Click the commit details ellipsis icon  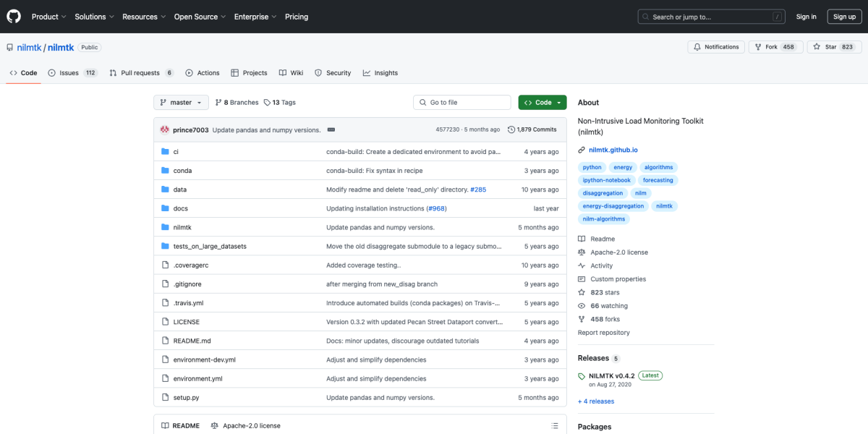[331, 129]
